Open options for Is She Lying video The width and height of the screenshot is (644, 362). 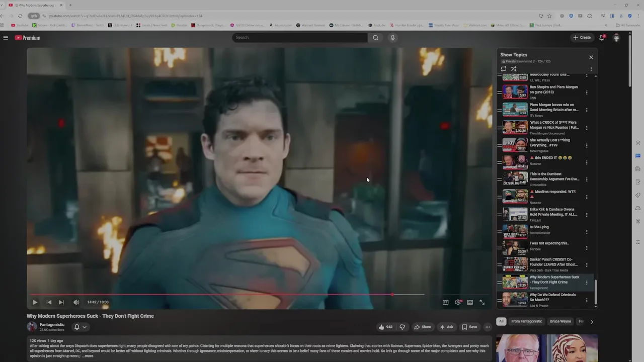tap(587, 232)
